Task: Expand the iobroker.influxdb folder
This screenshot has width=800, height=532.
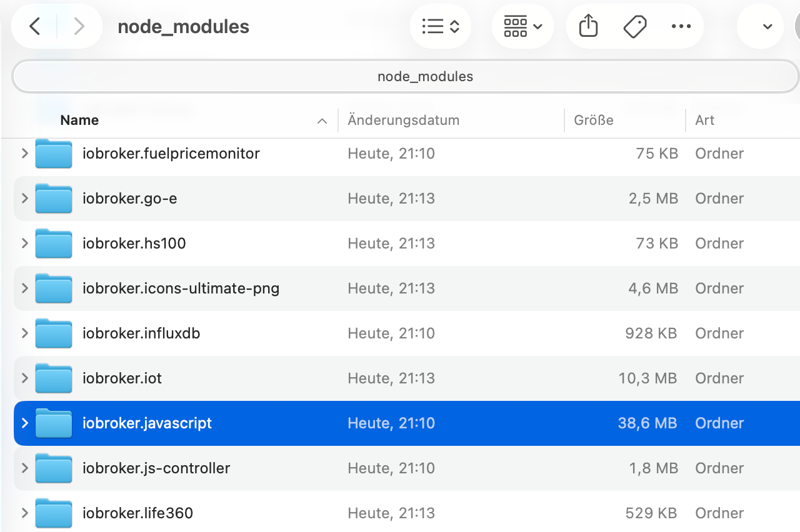Action: 25,333
